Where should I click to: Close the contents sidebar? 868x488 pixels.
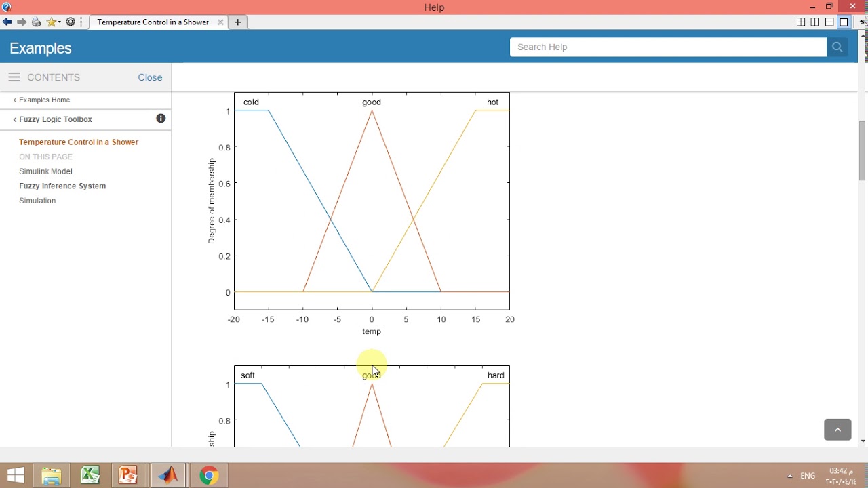coord(150,77)
